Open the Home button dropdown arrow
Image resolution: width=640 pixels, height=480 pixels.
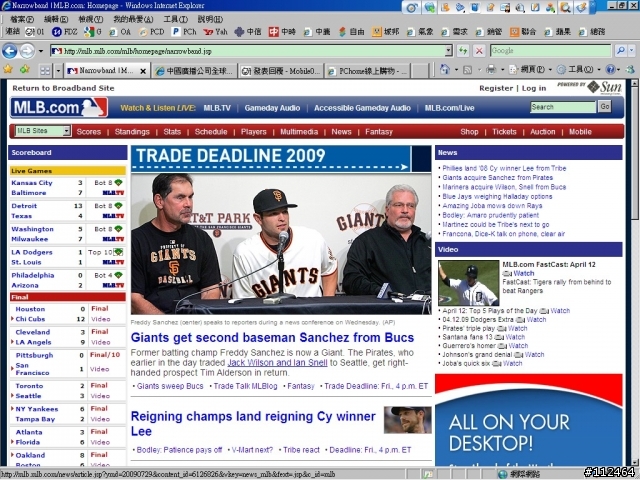click(456, 70)
